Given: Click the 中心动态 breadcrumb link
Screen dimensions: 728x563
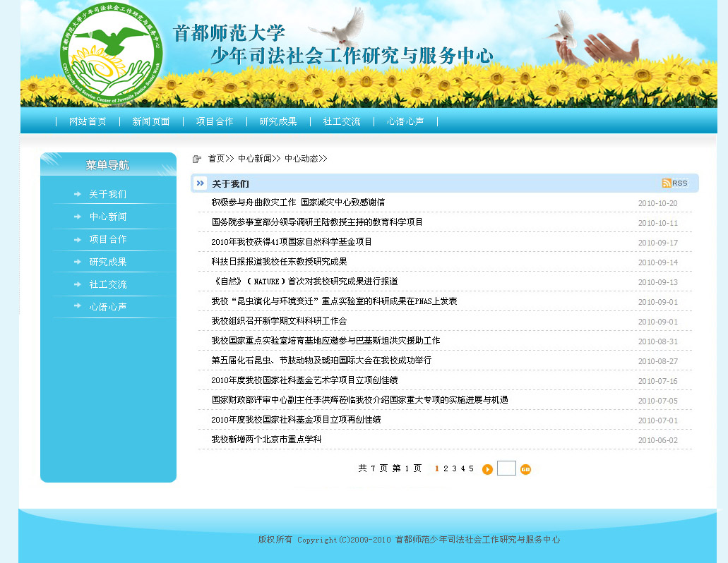Looking at the screenshot, I should tap(302, 159).
